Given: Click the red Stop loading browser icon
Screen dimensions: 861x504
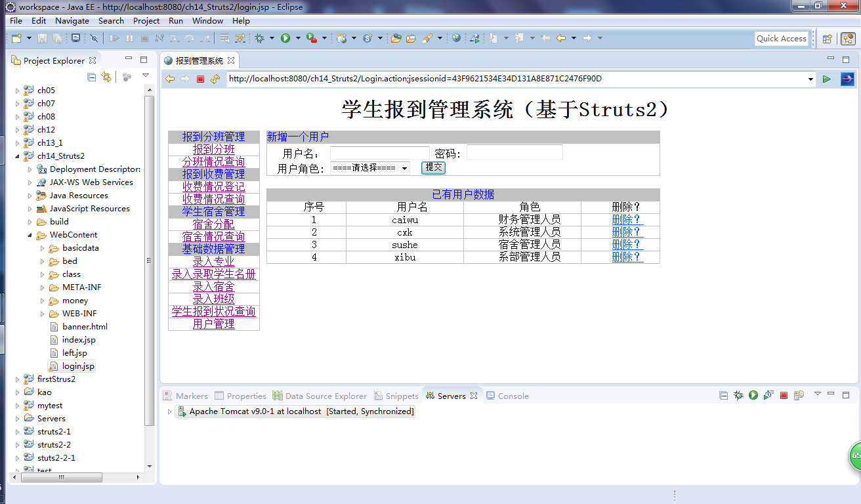Looking at the screenshot, I should click(201, 79).
